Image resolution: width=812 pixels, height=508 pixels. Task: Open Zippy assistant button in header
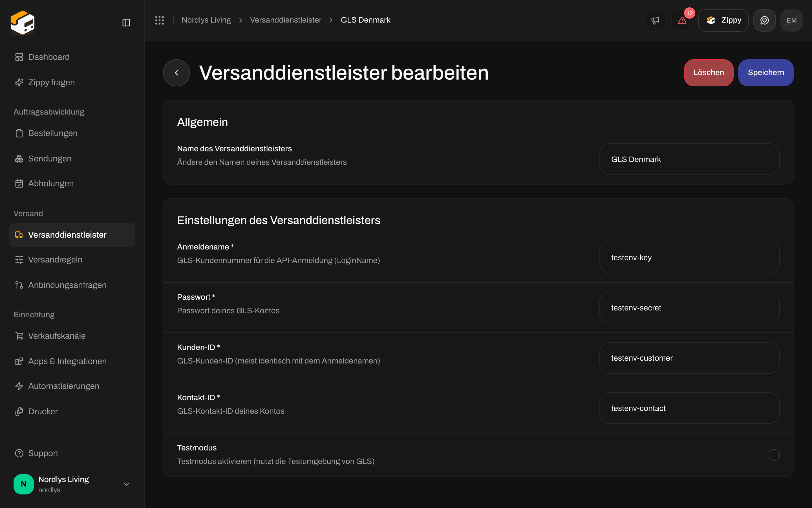click(723, 20)
